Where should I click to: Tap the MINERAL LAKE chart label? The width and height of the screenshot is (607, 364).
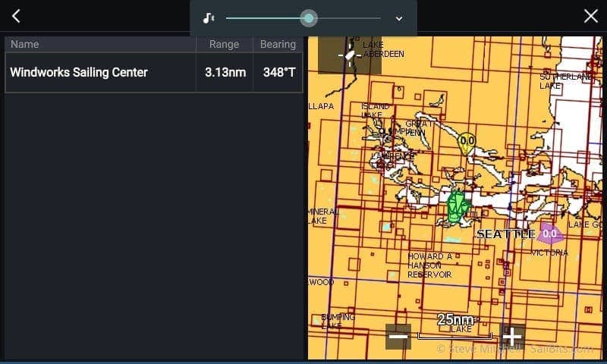[x=323, y=216]
